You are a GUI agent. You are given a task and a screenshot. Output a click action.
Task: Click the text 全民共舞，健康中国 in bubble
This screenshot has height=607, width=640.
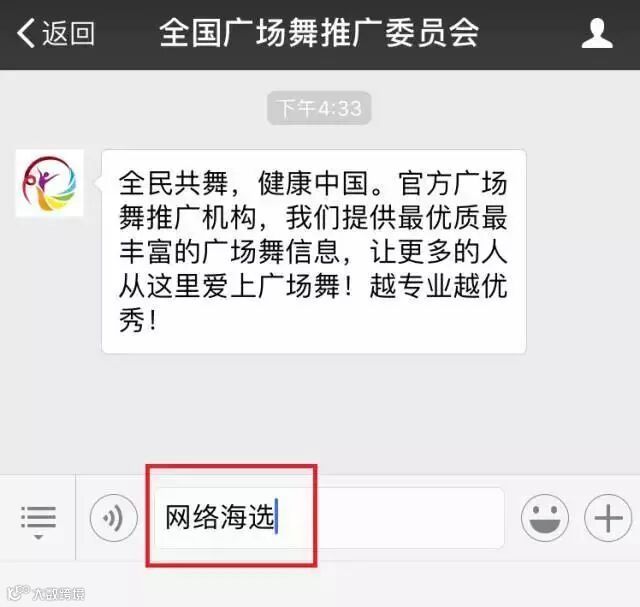244,183
